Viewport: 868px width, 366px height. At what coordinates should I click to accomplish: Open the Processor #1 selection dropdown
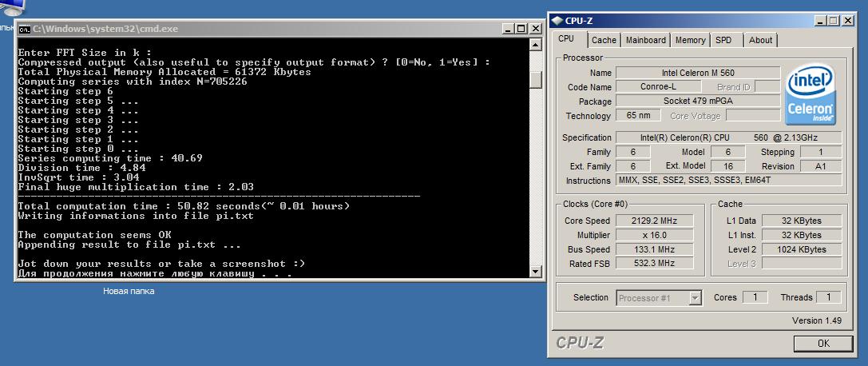pyautogui.click(x=659, y=298)
